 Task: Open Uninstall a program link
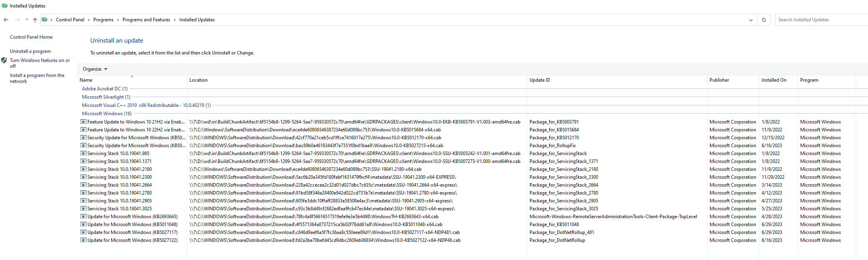pyautogui.click(x=30, y=51)
